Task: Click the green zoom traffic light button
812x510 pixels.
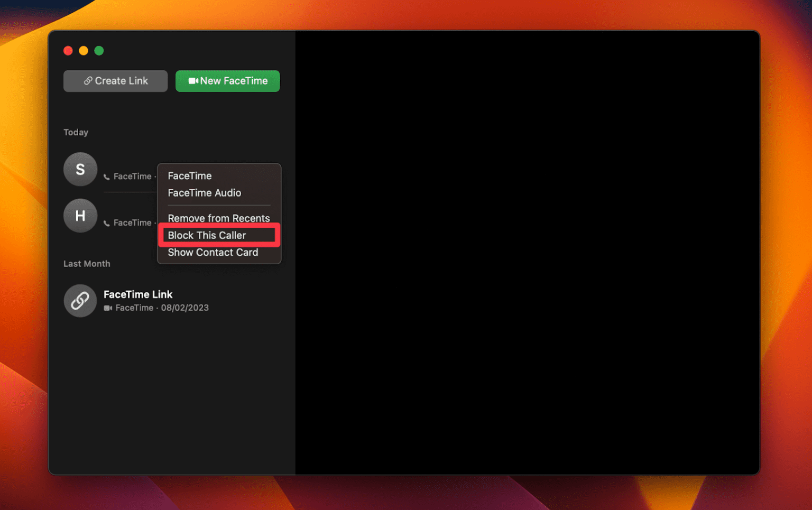Action: (99, 51)
